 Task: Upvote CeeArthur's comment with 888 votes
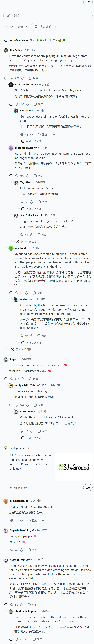click(x=12, y=78)
